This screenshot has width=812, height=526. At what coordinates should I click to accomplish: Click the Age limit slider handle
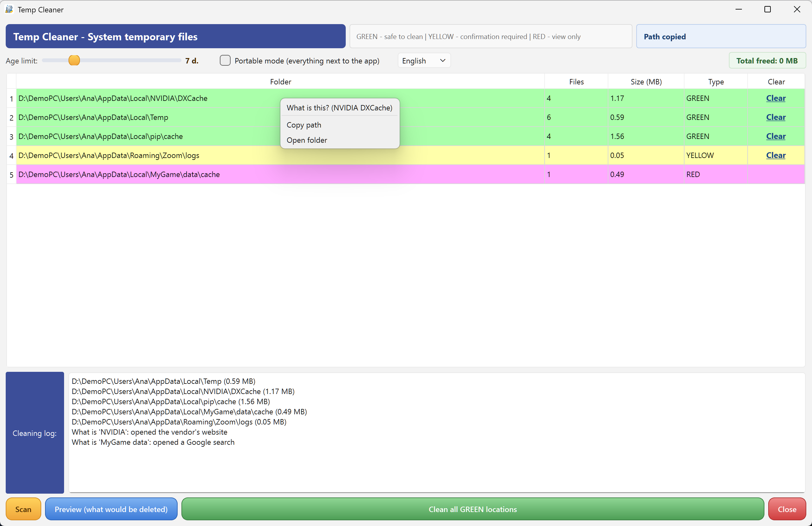point(74,60)
